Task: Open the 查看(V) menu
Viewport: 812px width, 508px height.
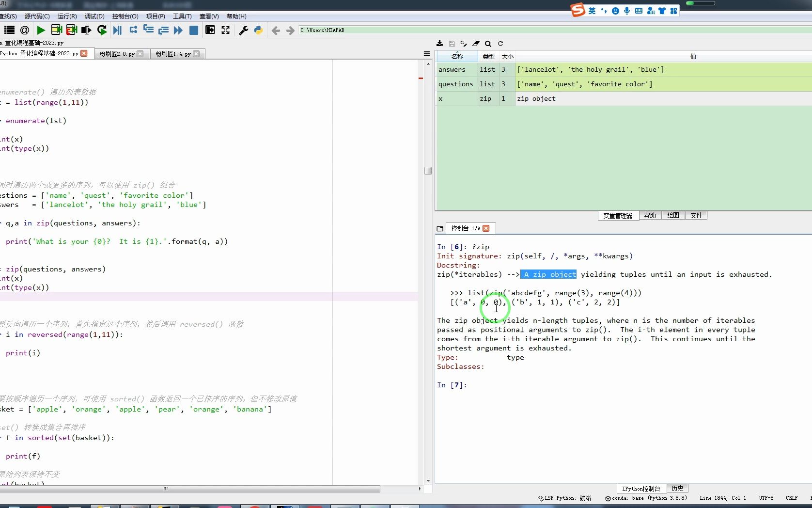Action: pyautogui.click(x=209, y=16)
